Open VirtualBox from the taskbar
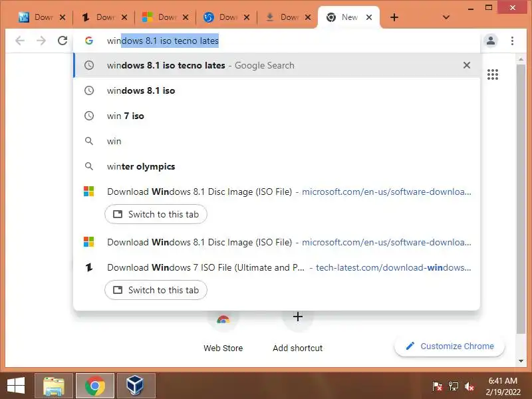Screen dimensions: 532x399 [x=136, y=386]
